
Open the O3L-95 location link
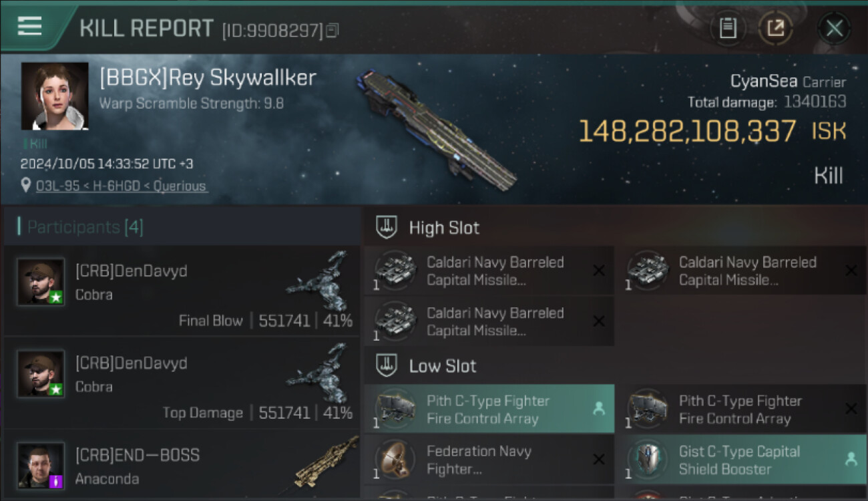tap(121, 186)
